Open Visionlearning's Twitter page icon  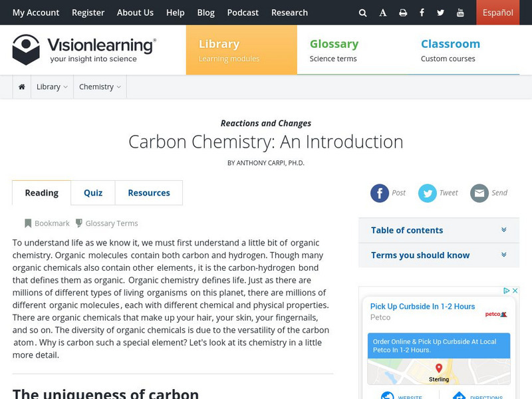point(441,13)
